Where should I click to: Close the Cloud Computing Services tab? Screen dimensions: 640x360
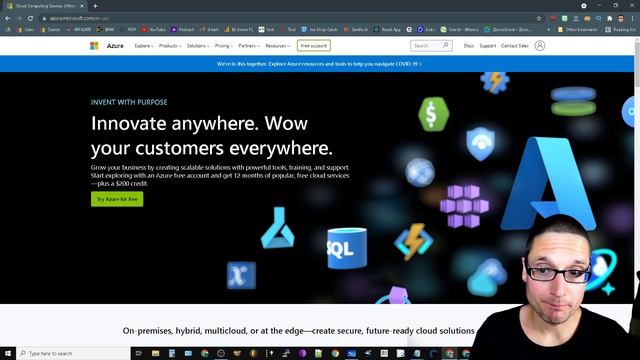click(82, 6)
